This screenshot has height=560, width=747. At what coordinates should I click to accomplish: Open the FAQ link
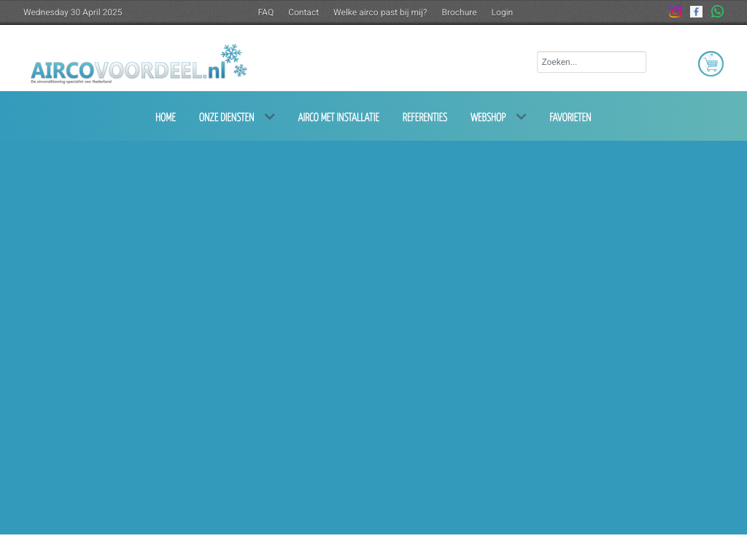click(266, 12)
